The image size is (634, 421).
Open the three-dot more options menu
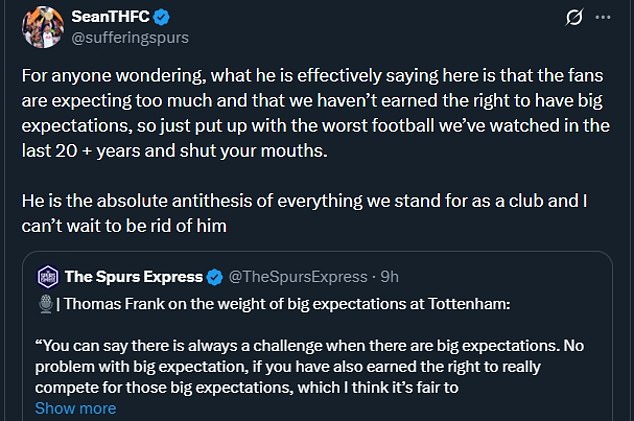[x=603, y=18]
